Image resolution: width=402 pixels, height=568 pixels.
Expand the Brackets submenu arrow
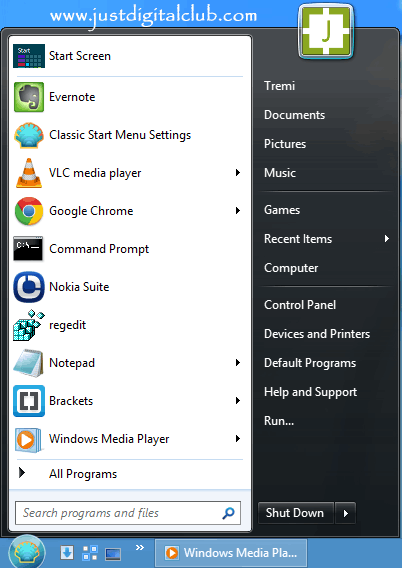click(238, 401)
